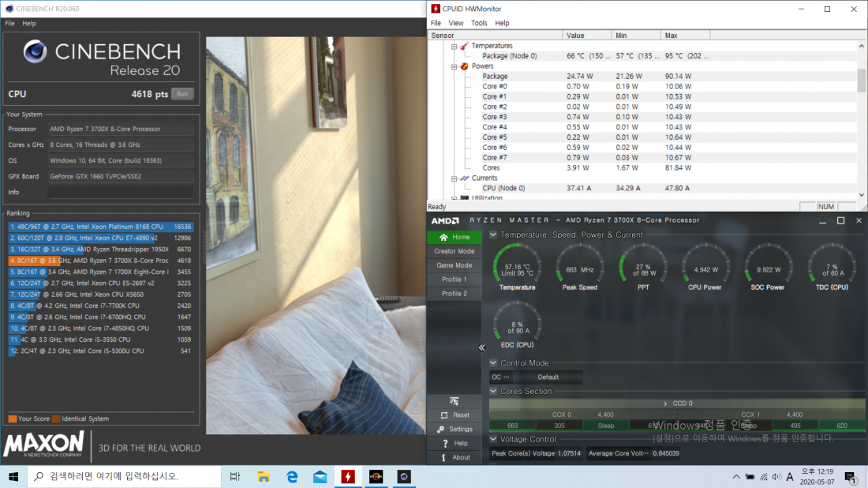The width and height of the screenshot is (868, 488).
Task: Collapse the Temperatures tree node in HWMonitor
Action: click(x=455, y=46)
